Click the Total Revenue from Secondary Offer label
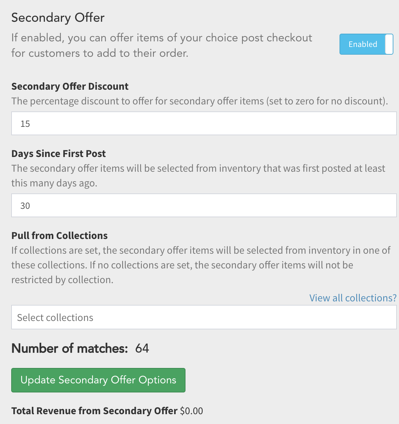This screenshot has width=399, height=424. pyautogui.click(x=94, y=411)
